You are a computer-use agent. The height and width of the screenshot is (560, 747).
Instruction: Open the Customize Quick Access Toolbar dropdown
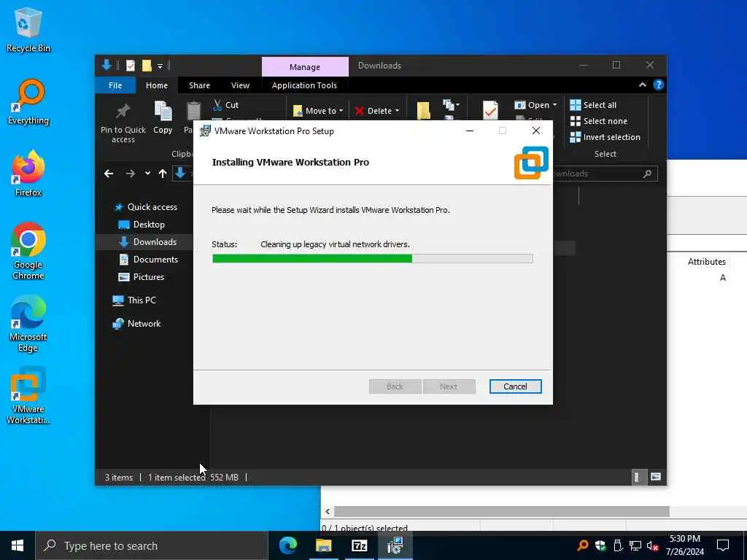click(160, 66)
